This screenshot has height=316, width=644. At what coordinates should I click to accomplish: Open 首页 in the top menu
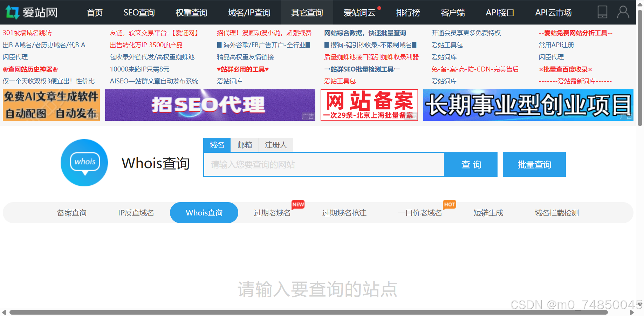tap(95, 13)
